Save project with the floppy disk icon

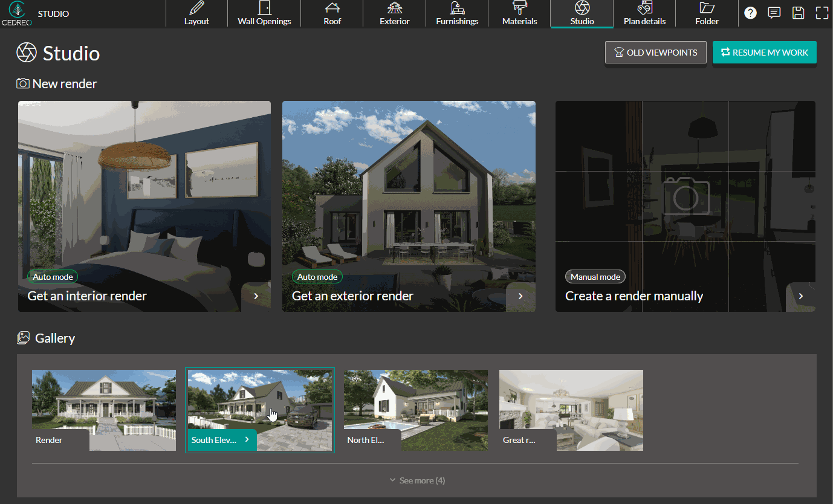798,13
